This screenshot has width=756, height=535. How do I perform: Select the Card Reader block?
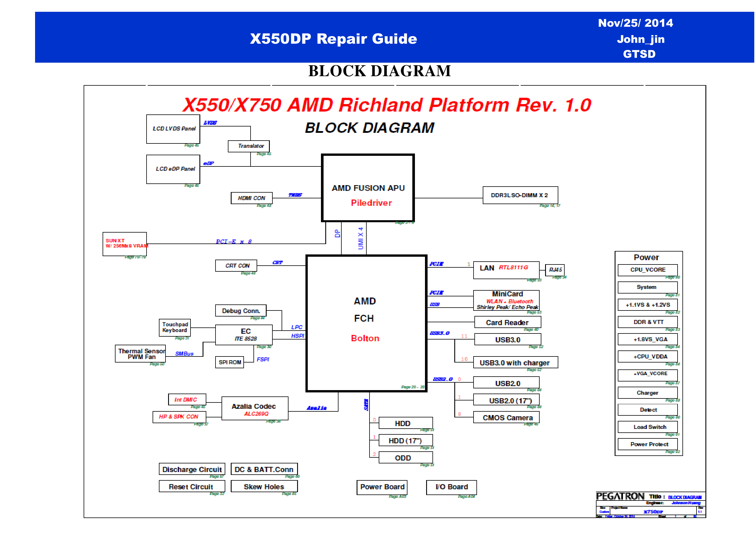tap(507, 322)
